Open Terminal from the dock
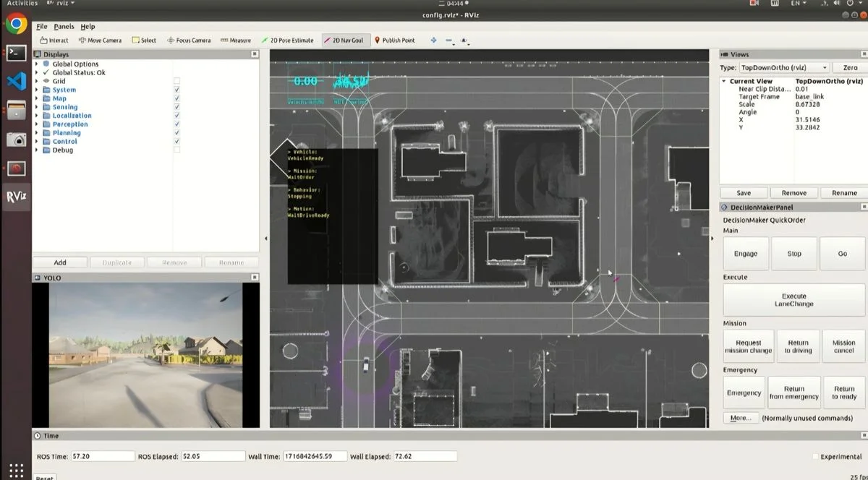 point(16,53)
